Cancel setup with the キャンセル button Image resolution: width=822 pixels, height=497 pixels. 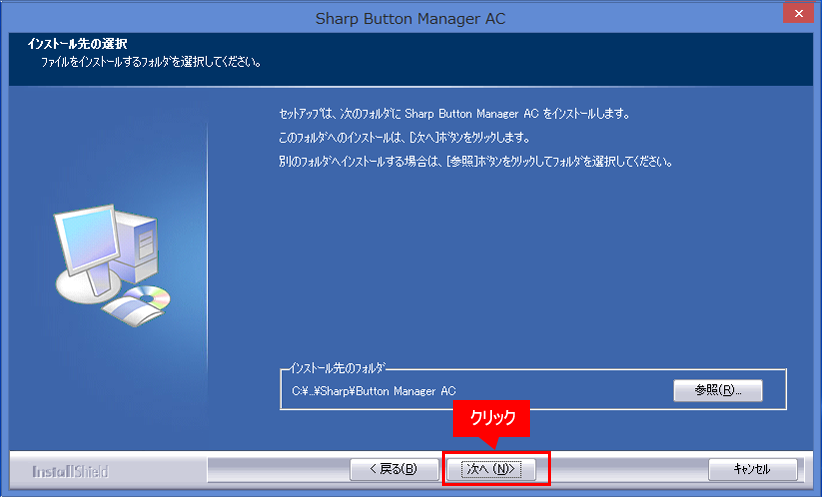tap(752, 469)
